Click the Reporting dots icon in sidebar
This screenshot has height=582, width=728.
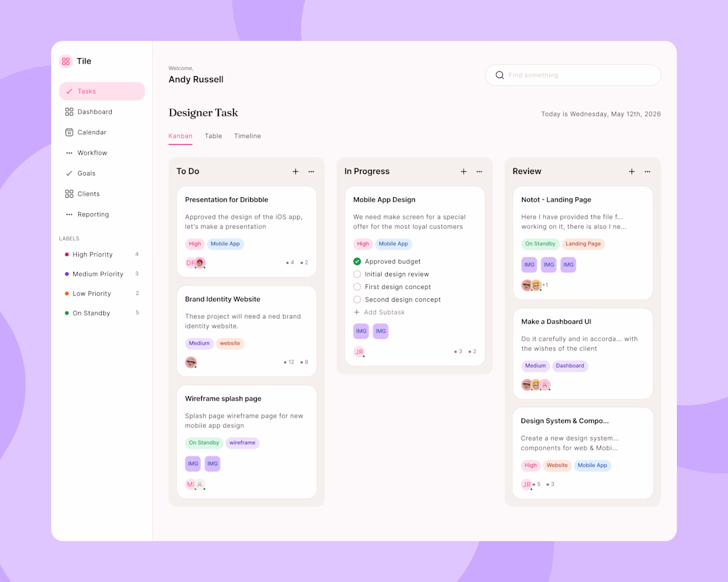pos(69,214)
